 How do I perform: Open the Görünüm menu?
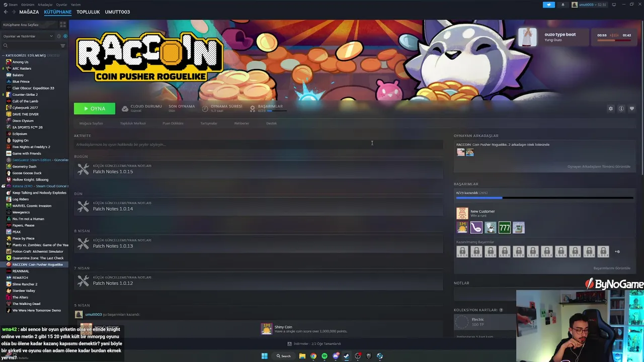[28, 5]
